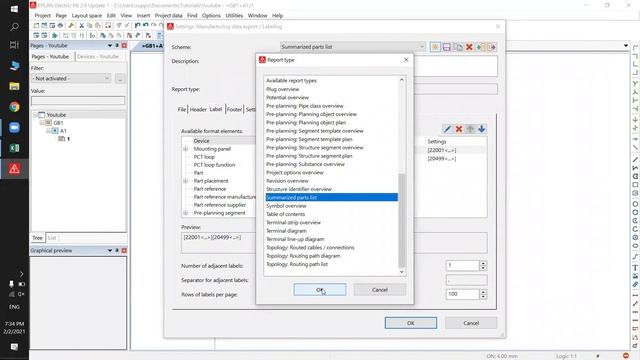Cancel the Report type dialog

click(380, 290)
